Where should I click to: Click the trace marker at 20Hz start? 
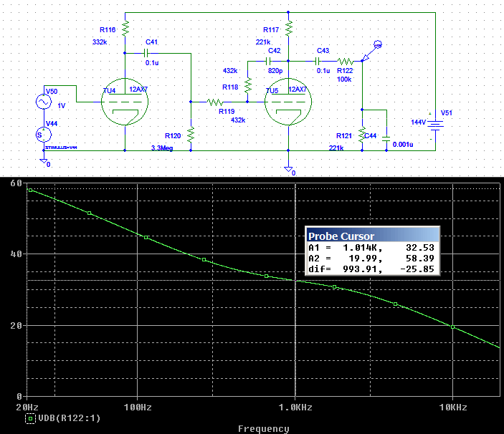(31, 190)
